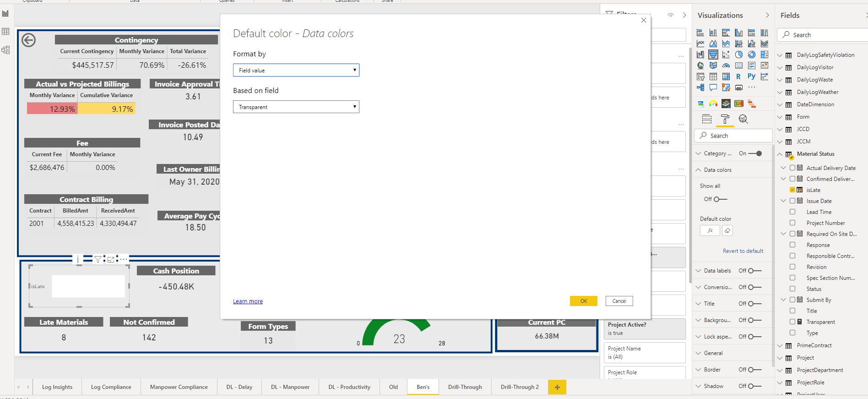The width and height of the screenshot is (868, 399).
Task: Close the Default color dialog
Action: tap(644, 20)
